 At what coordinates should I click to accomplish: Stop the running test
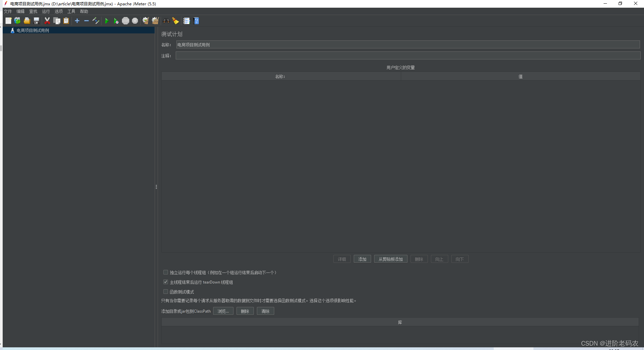(126, 21)
